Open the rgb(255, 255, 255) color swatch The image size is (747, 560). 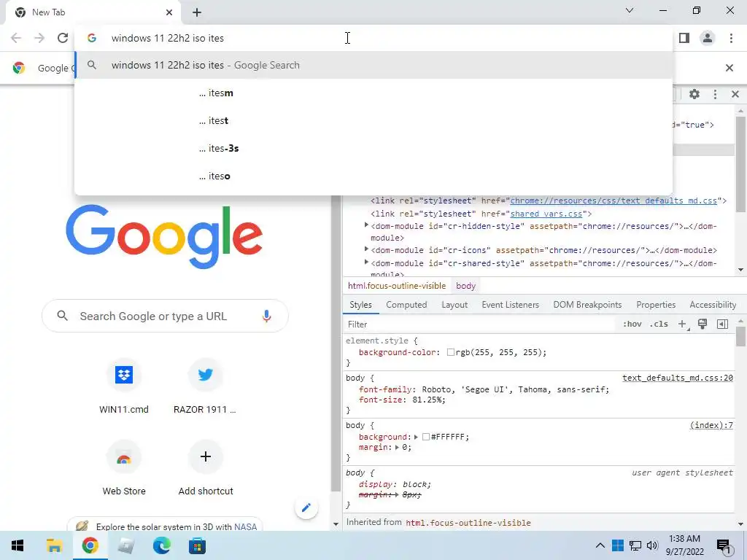450,352
